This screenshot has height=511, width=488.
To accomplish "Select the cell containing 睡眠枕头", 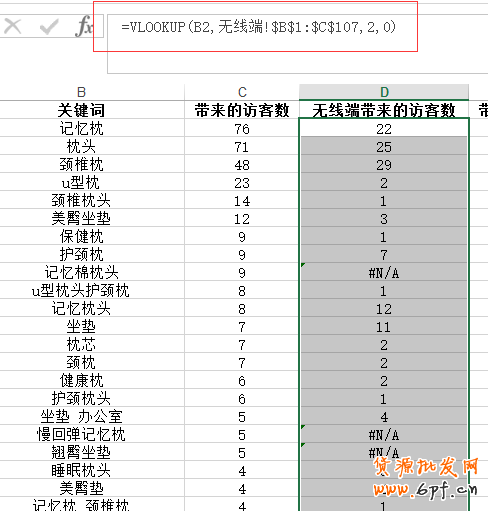I will 82,471.
